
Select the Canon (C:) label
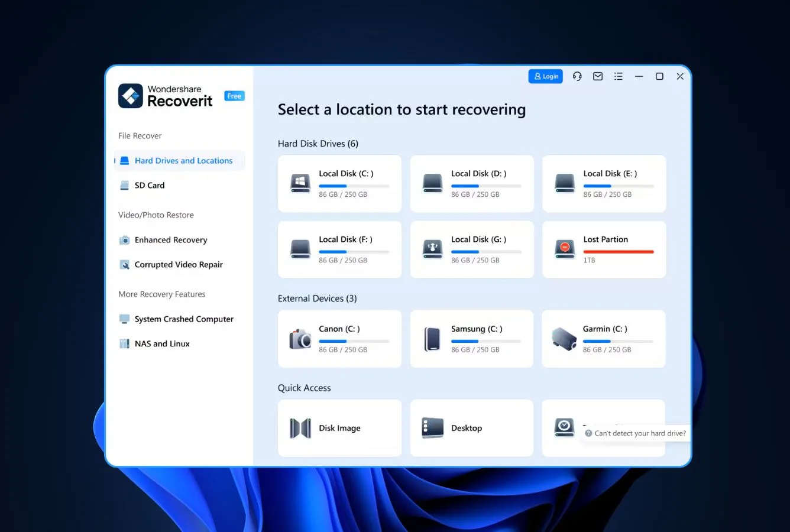(339, 329)
